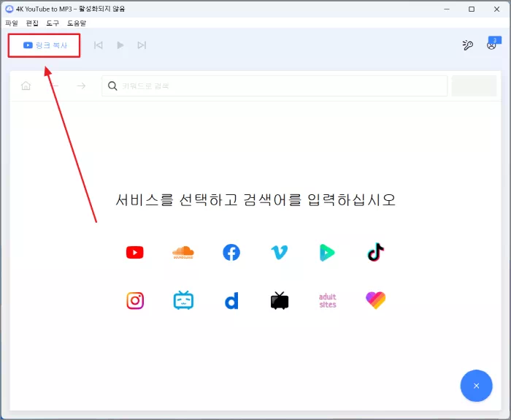Minimize the application window

447,9
